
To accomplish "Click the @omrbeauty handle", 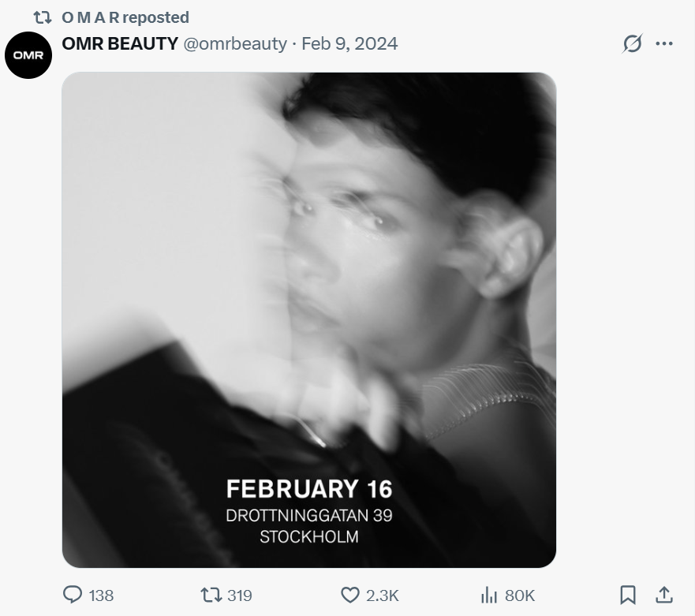I will [x=235, y=43].
